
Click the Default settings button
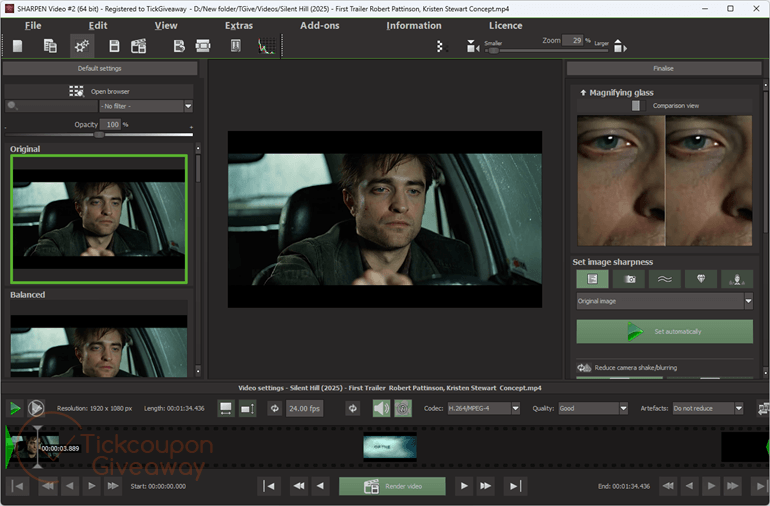[100, 68]
